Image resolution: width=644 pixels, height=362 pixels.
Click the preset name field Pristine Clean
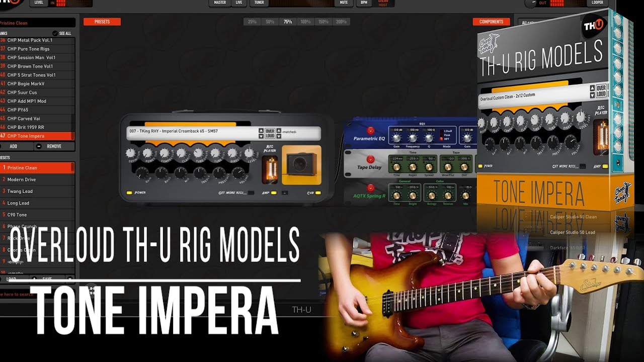[38, 23]
